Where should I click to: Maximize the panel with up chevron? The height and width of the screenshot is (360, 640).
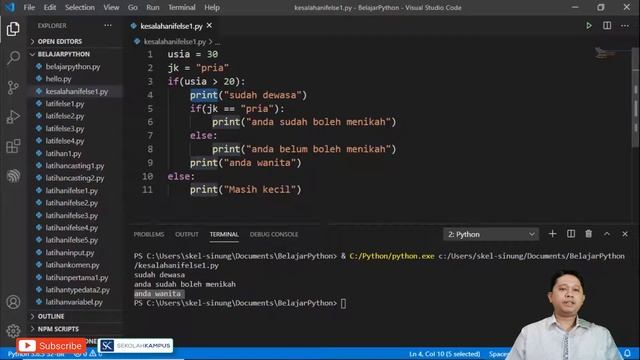[x=607, y=234]
